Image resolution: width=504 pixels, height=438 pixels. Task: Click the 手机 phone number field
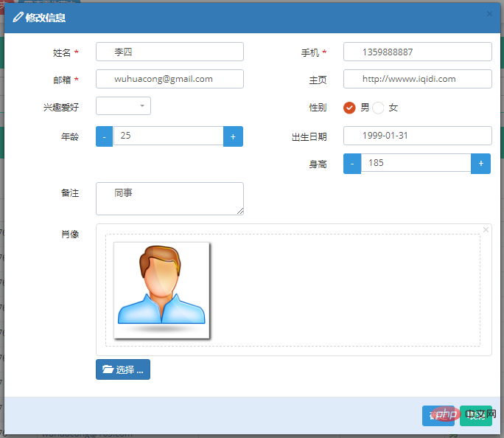click(418, 52)
